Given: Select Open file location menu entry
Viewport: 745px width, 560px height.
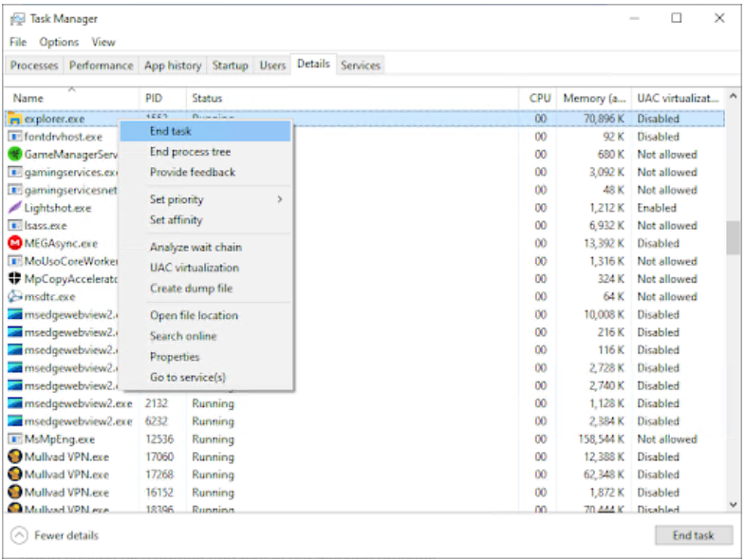Looking at the screenshot, I should pyautogui.click(x=194, y=316).
